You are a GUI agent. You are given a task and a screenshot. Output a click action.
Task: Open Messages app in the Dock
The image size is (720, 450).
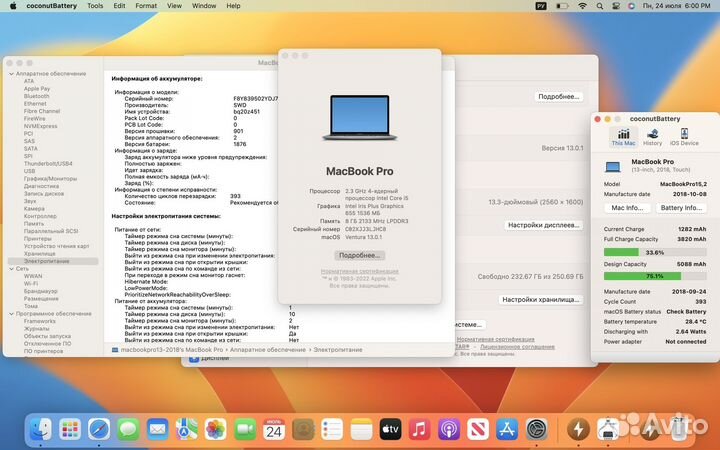pos(128,430)
